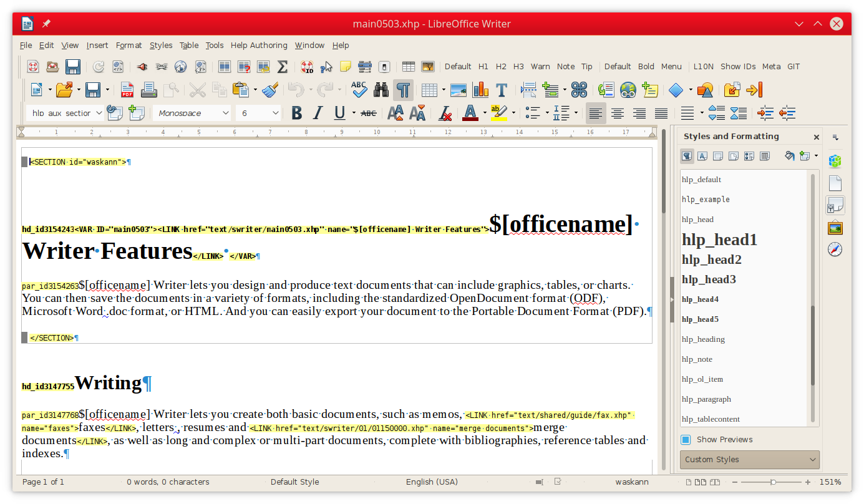Click the zoom slider handle in status bar

(x=774, y=482)
